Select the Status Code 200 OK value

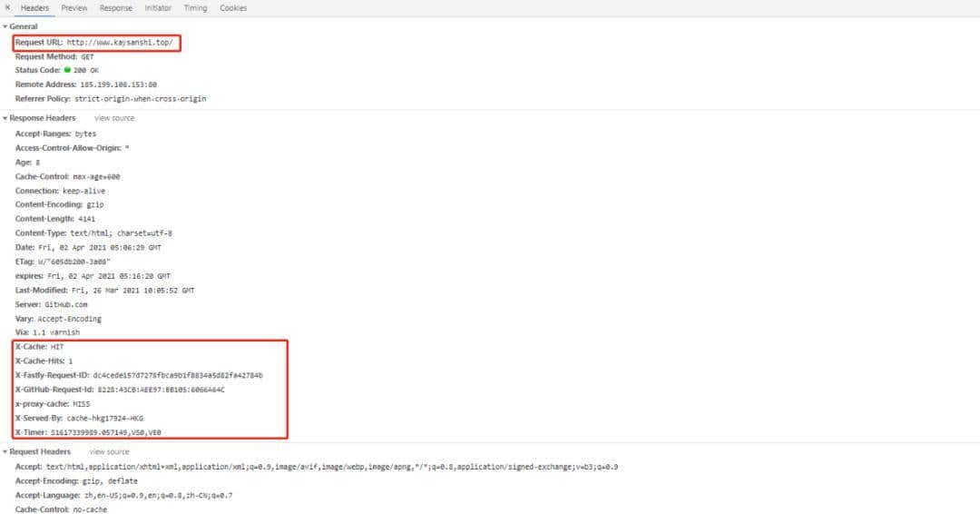coord(86,71)
